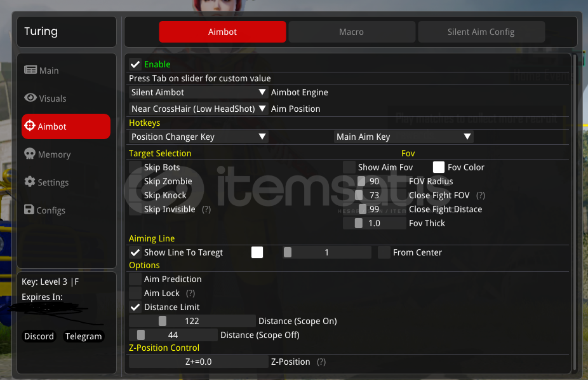Screen dimensions: 588x380
Task: Open the Aim Position dropdown
Action: tap(199, 109)
